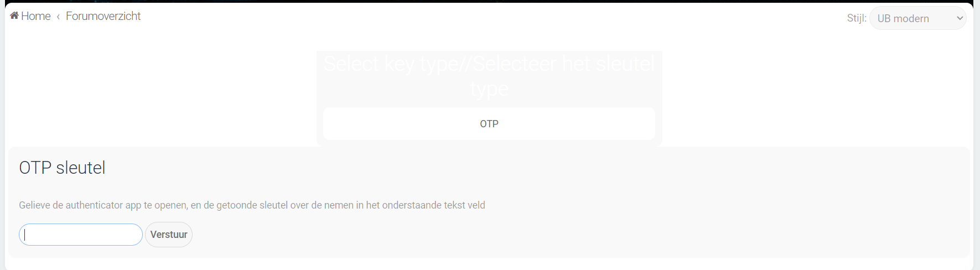980x270 pixels.
Task: Select the OTP key type option
Action: 489,124
